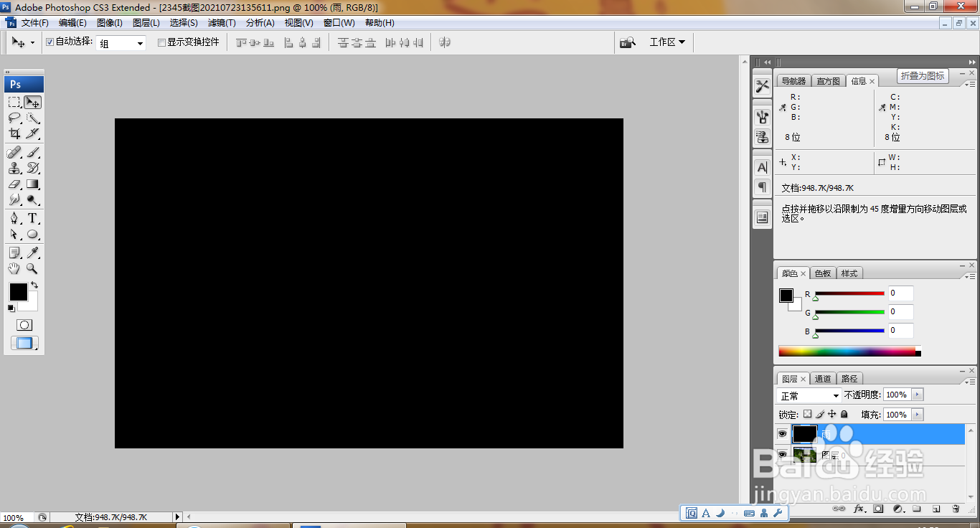The image size is (980, 528).
Task: Enable the 显示变换控件 checkbox
Action: 161,42
